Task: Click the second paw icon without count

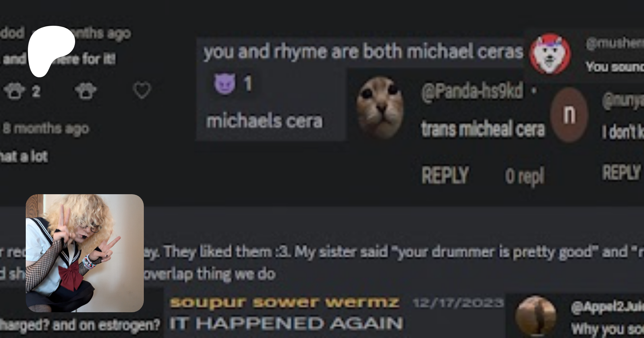Action: 86,91
